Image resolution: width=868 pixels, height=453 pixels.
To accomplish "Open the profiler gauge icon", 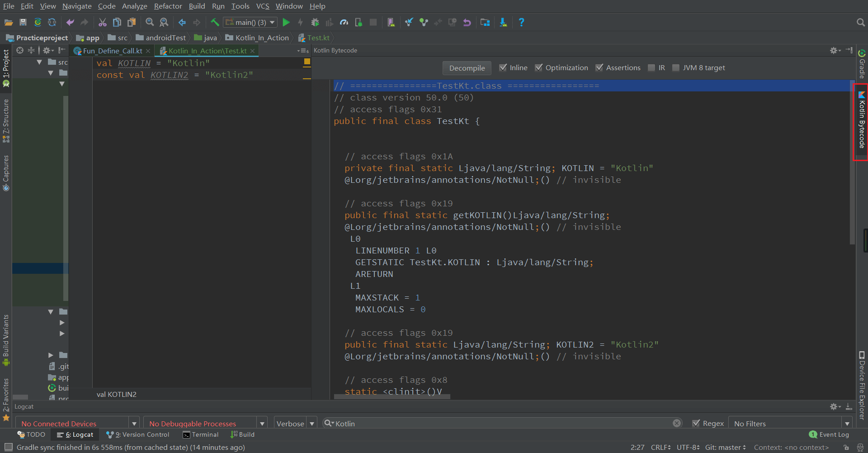I will pyautogui.click(x=344, y=22).
